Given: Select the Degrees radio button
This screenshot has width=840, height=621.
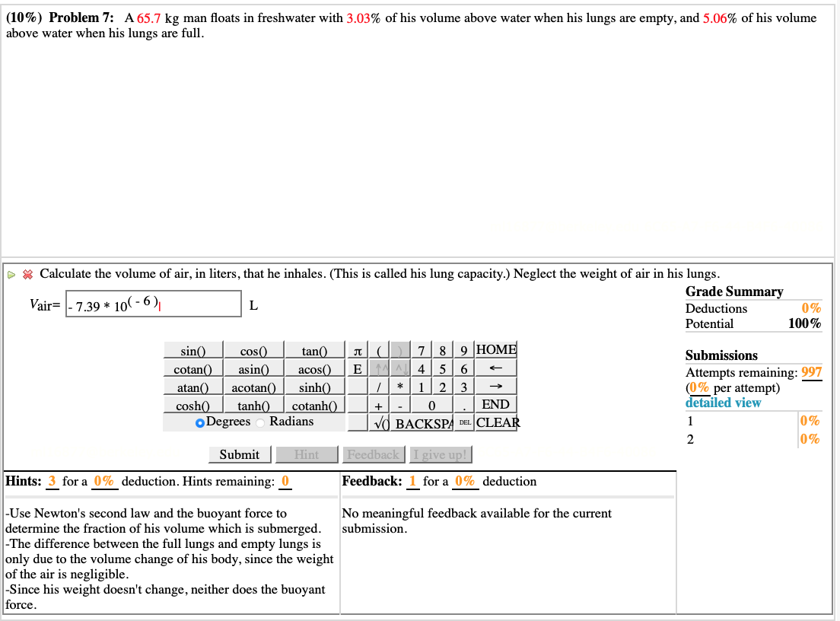Looking at the screenshot, I should tap(199, 422).
